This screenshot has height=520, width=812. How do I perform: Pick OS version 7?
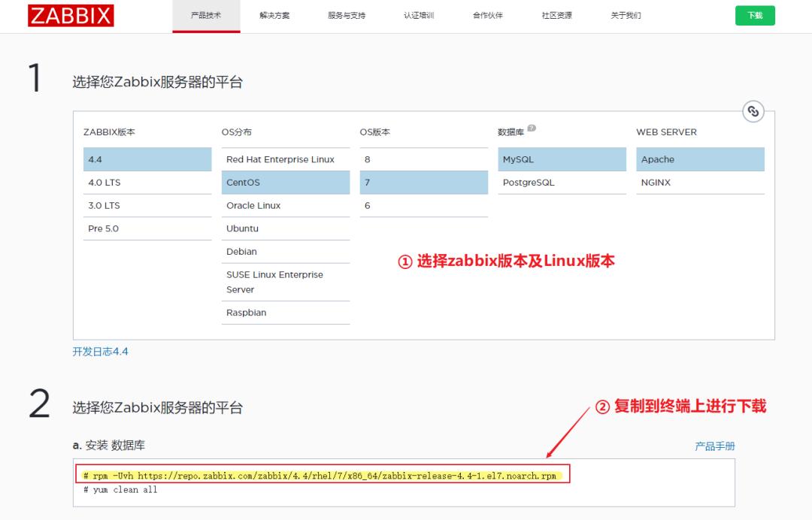(423, 182)
